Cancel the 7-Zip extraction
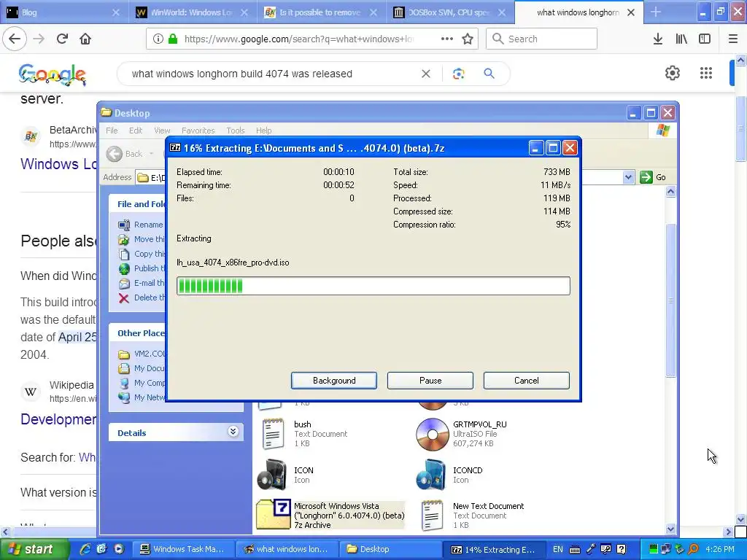 click(x=527, y=381)
